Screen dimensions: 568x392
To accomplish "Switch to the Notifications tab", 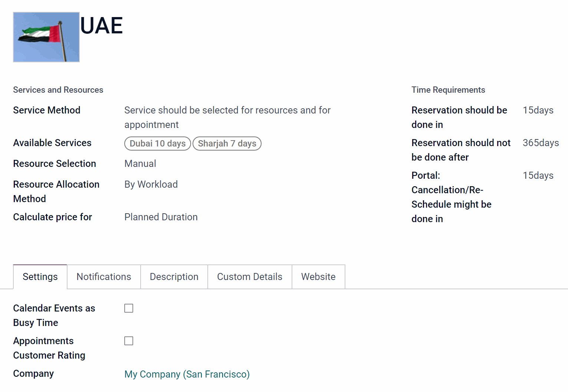I will (x=104, y=277).
